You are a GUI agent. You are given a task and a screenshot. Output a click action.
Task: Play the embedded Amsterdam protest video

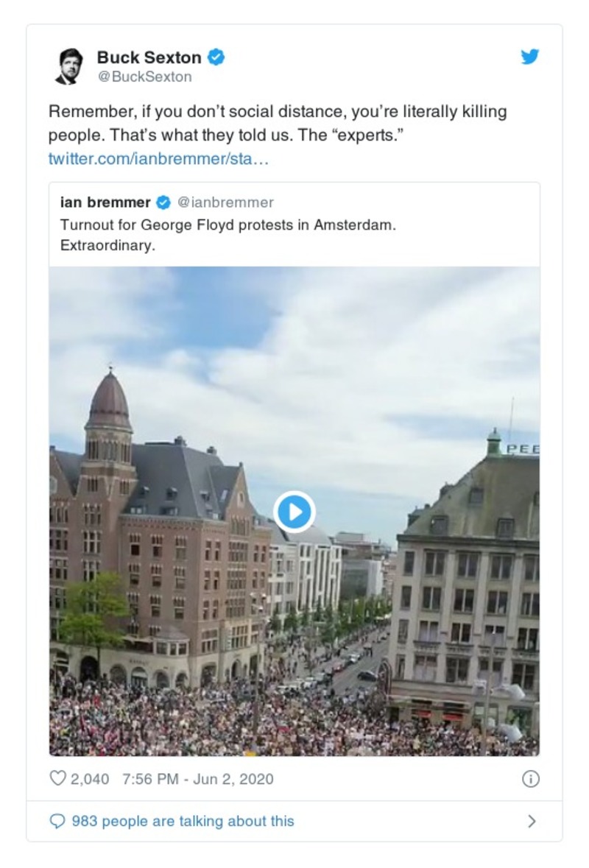[294, 511]
